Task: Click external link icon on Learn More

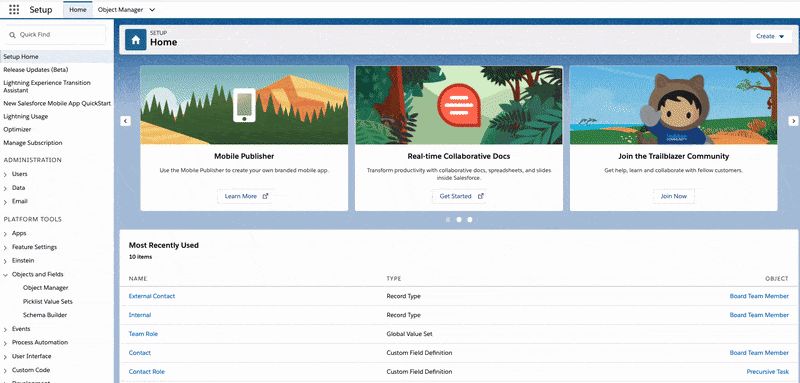Action: pos(265,196)
